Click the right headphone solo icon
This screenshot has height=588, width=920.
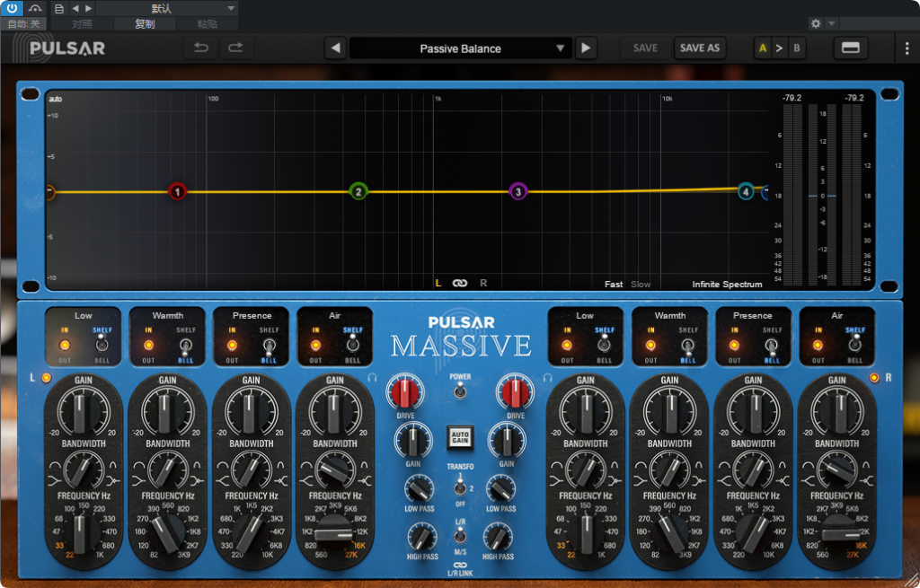(547, 378)
